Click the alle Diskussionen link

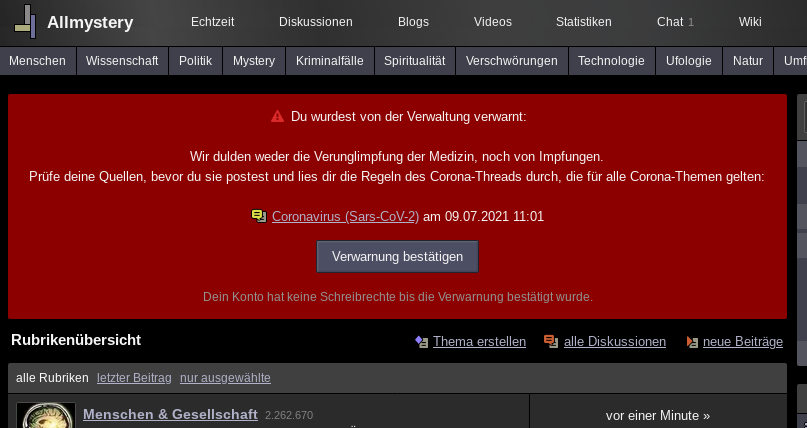(615, 342)
